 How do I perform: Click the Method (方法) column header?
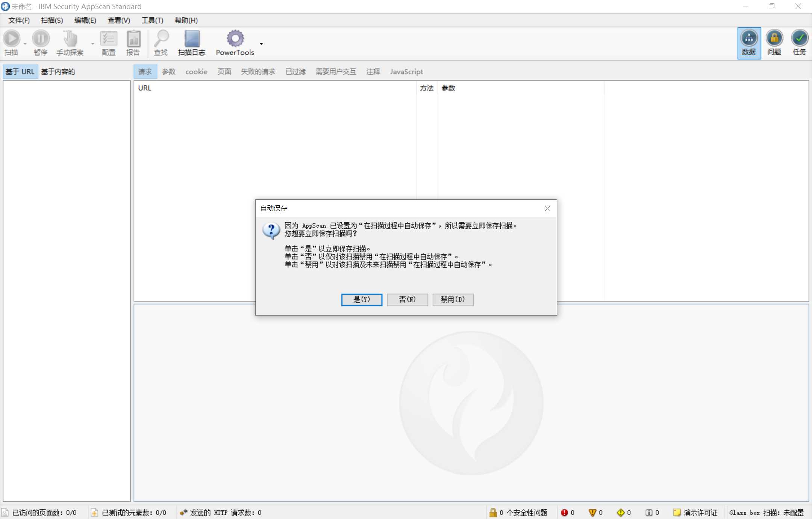pos(427,88)
